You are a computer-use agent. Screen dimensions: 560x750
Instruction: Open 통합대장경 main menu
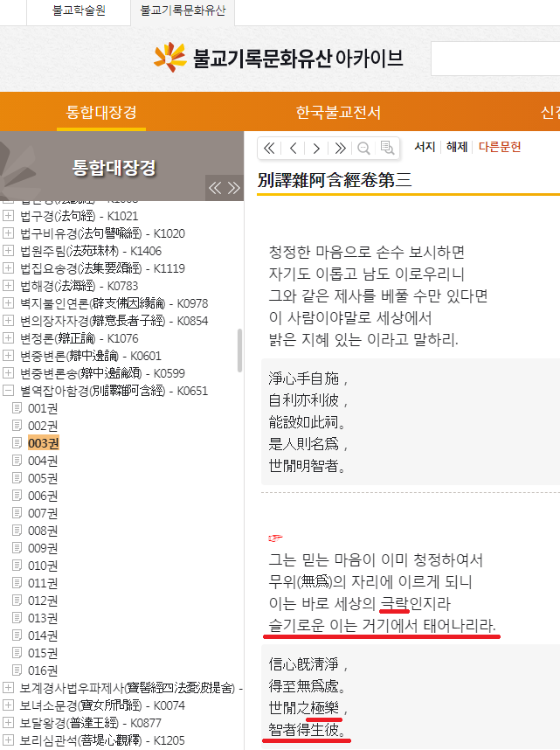tap(101, 112)
